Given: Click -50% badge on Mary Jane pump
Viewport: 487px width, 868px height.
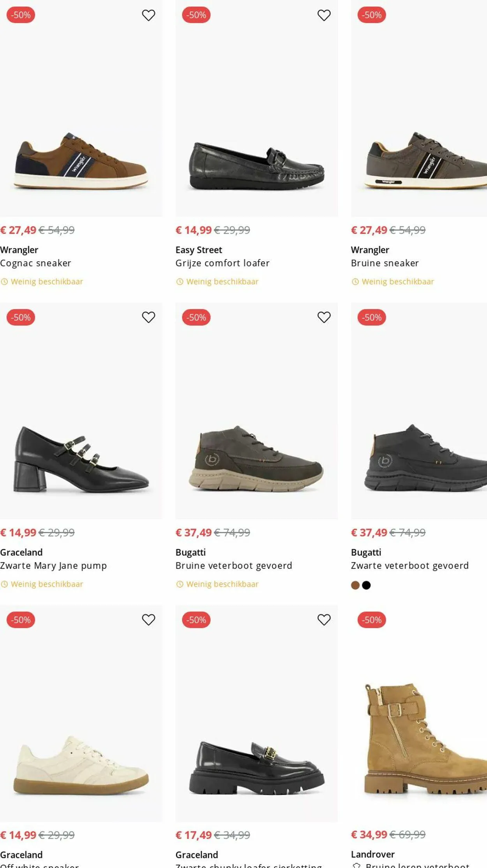Looking at the screenshot, I should [21, 317].
